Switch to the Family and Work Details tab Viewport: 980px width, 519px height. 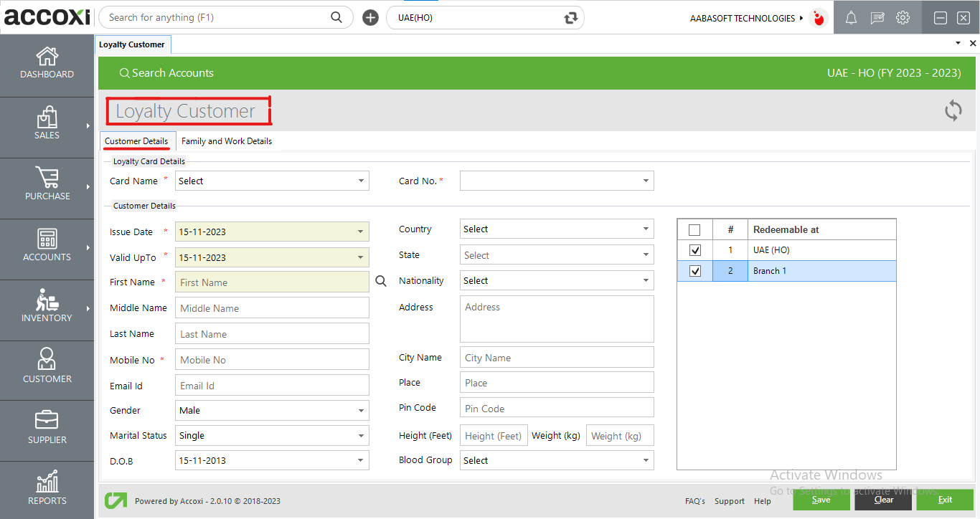[x=226, y=141]
